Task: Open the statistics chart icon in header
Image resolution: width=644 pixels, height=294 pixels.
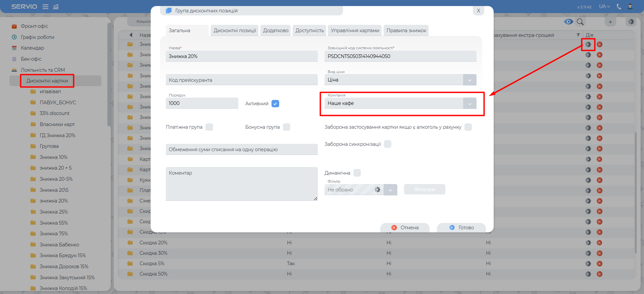Action: click(56, 7)
